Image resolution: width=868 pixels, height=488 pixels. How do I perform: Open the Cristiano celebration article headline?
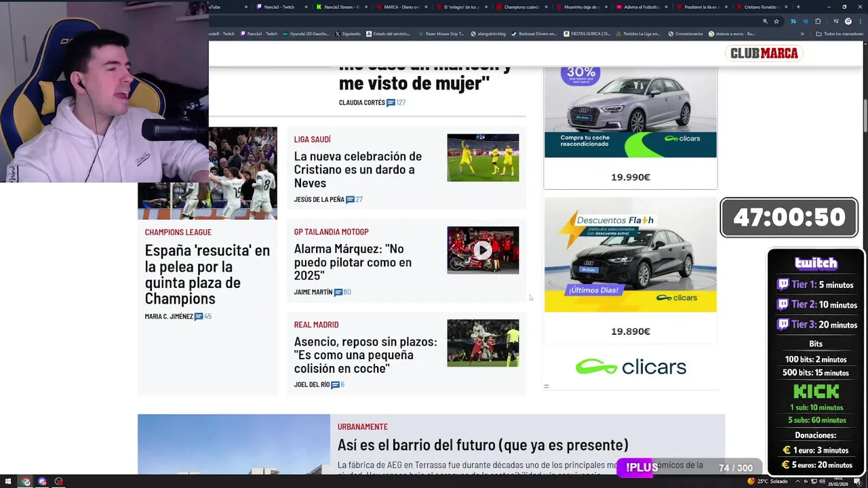[x=358, y=169]
